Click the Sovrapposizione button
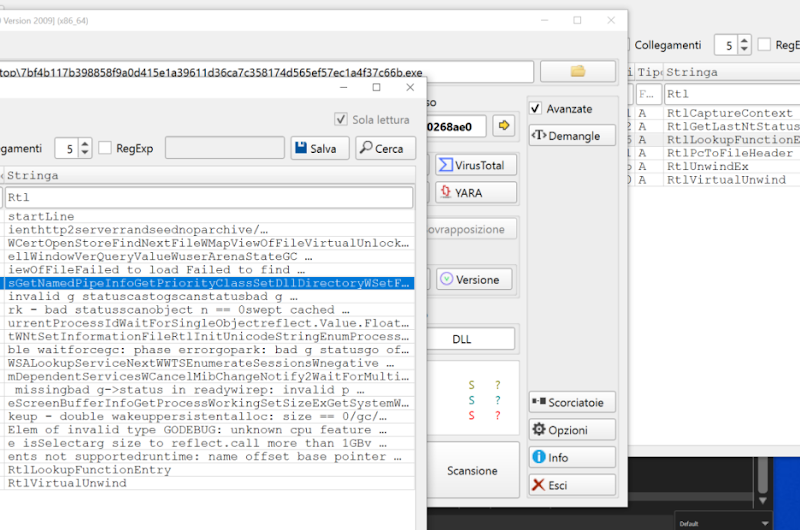This screenshot has width=800, height=530. click(471, 230)
